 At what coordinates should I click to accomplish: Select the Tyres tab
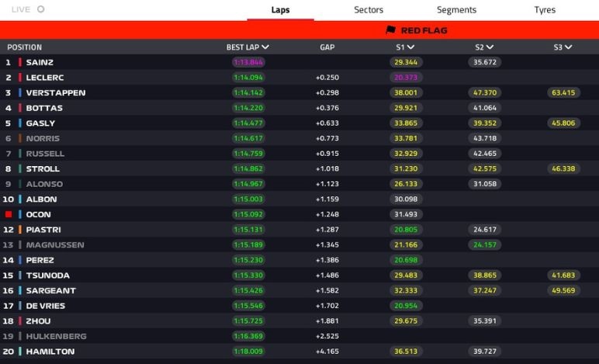(x=545, y=10)
